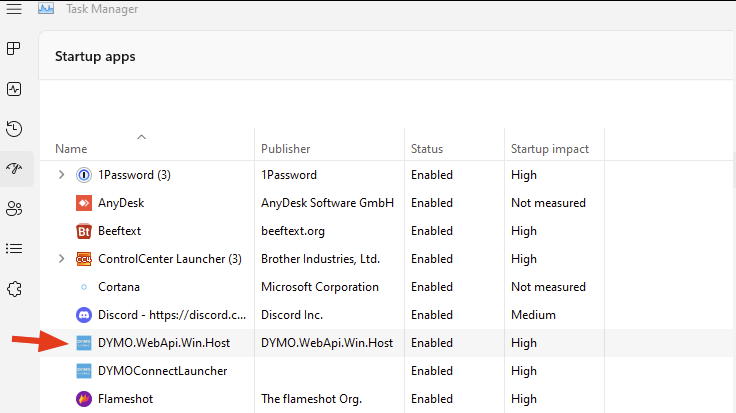736x413 pixels.
Task: Click the 1Password app icon
Action: point(84,175)
